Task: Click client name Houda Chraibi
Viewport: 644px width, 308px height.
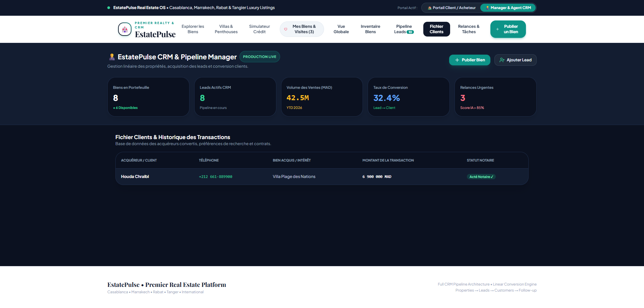Action: 135,177
